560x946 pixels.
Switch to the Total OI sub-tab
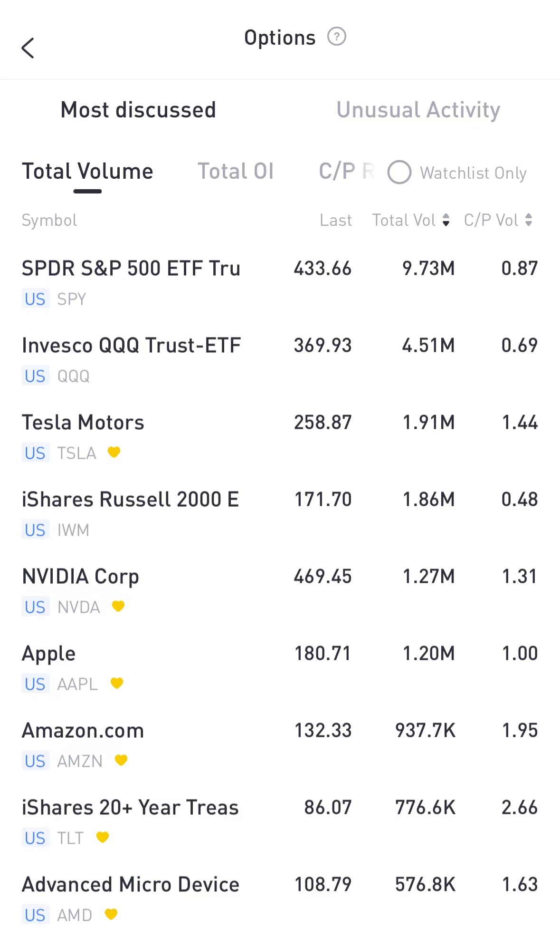point(236,171)
